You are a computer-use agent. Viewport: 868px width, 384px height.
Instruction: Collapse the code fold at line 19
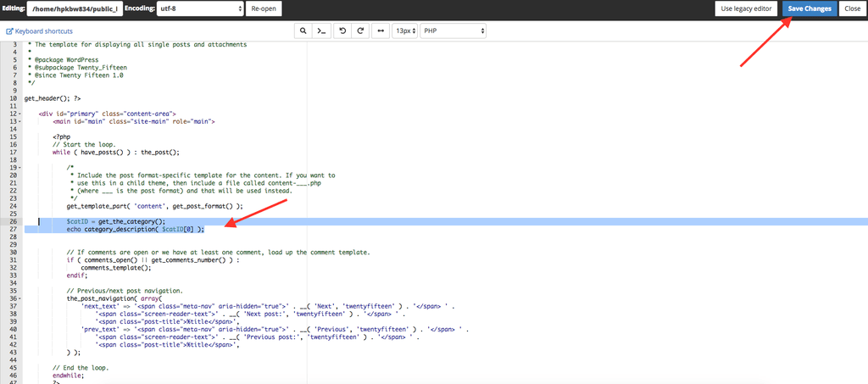tap(20, 167)
